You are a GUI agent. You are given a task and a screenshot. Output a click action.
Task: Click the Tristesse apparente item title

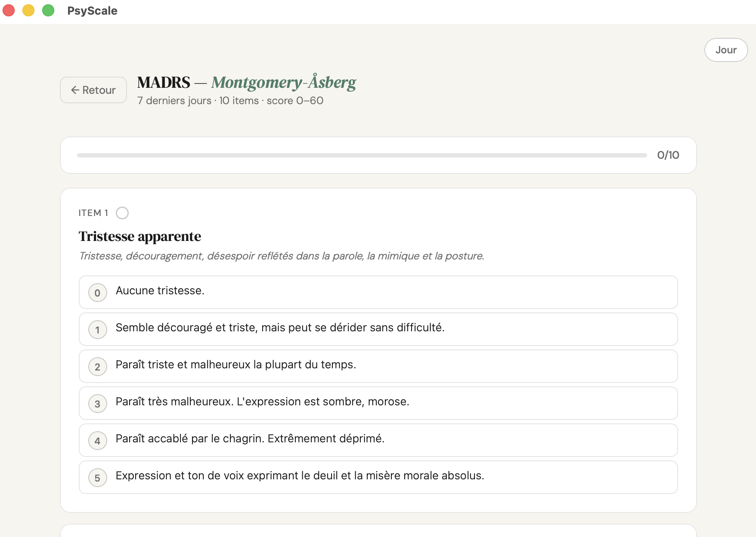tap(139, 236)
